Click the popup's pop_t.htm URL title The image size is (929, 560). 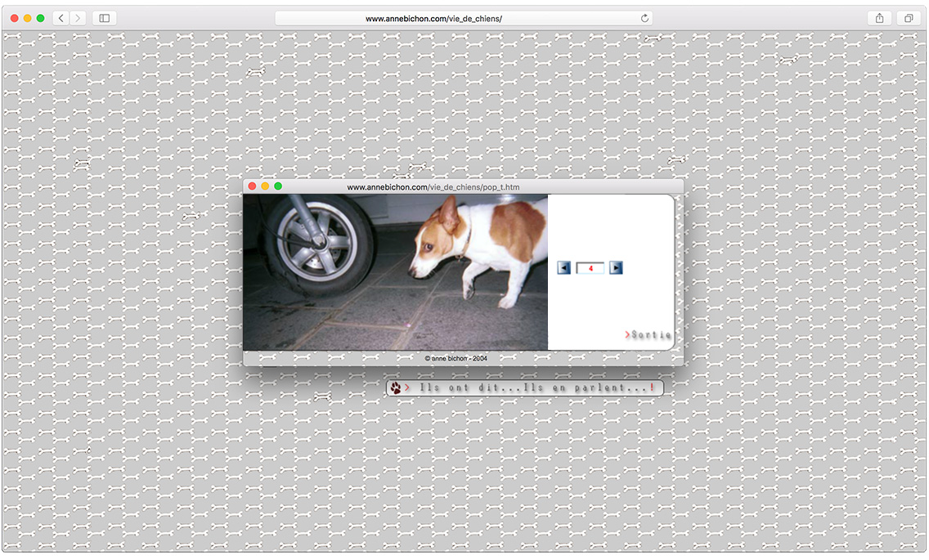coord(433,187)
